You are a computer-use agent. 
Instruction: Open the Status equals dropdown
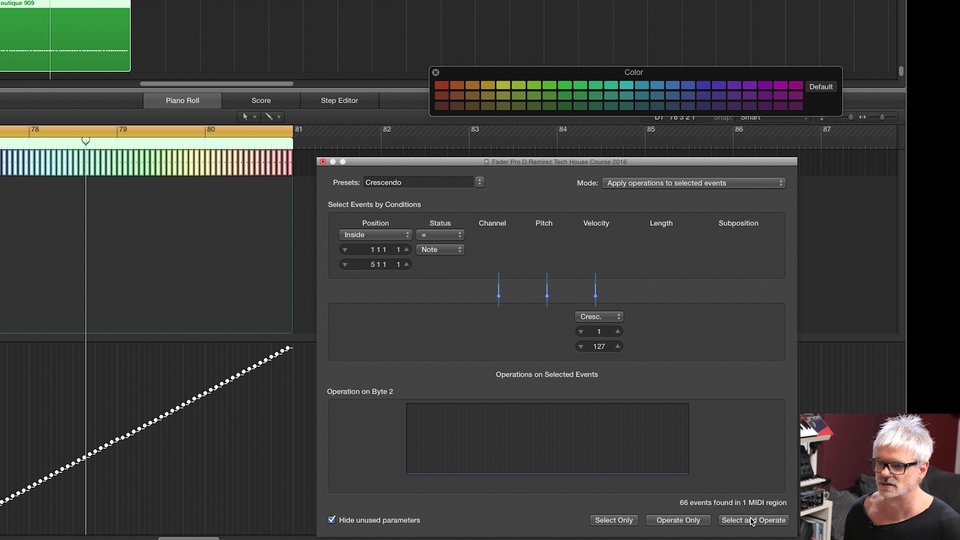click(440, 234)
